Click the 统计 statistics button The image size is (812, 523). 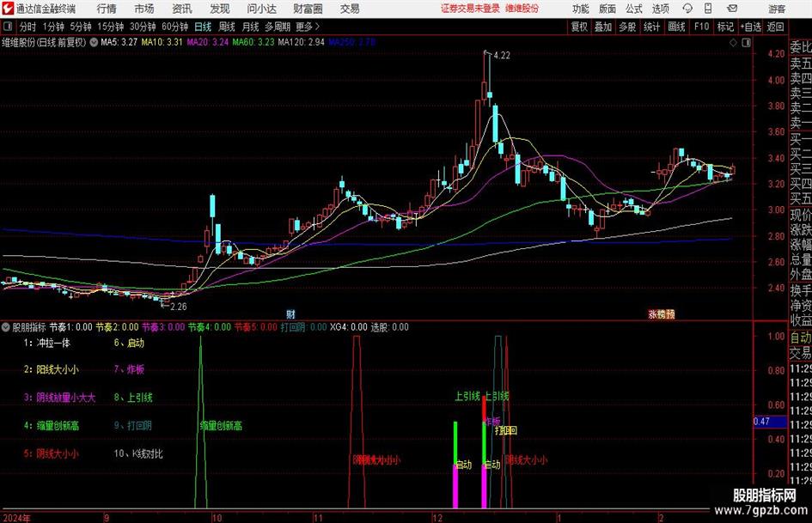[651, 27]
